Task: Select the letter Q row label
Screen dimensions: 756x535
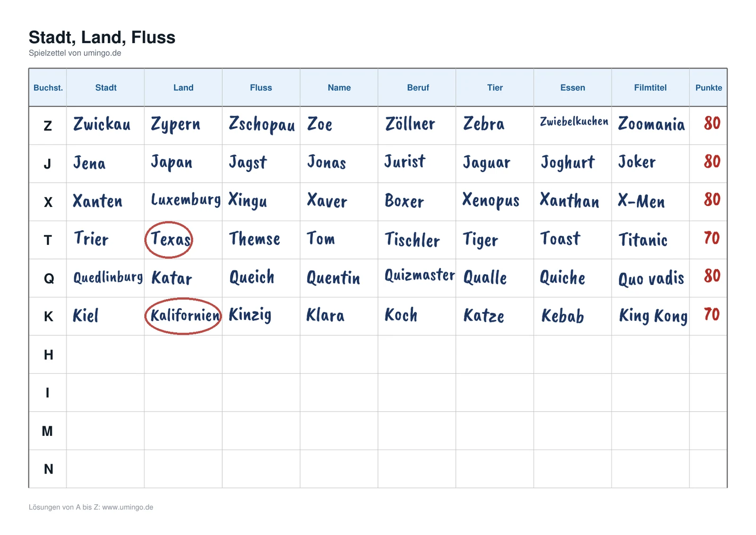Action: 49,278
